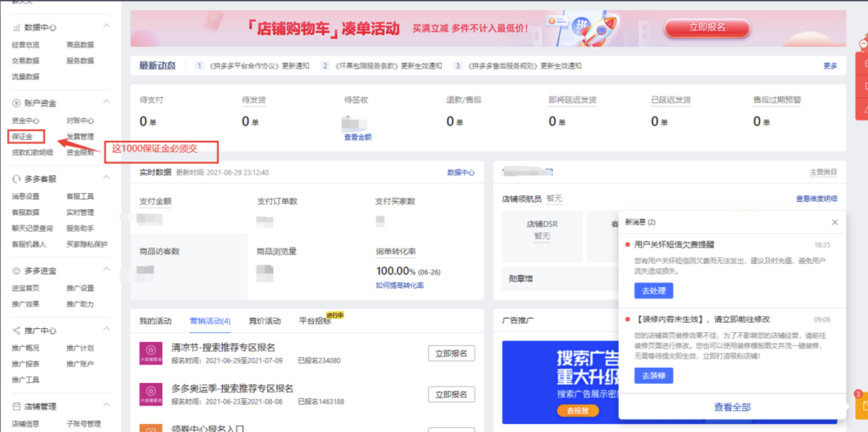Open 买家隐私保护 in sidebar

[87, 244]
